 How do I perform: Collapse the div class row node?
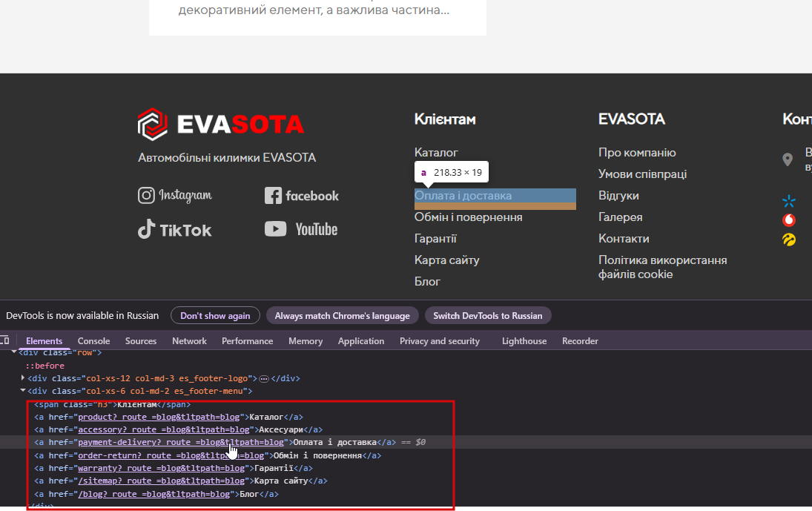coord(14,352)
